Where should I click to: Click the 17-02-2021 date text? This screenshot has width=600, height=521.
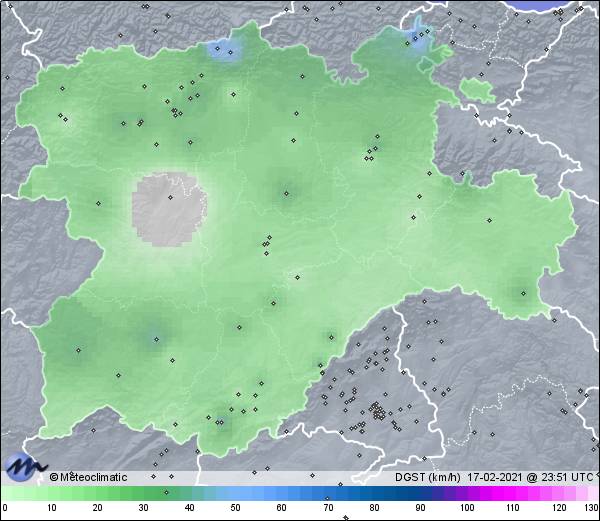[x=494, y=477]
